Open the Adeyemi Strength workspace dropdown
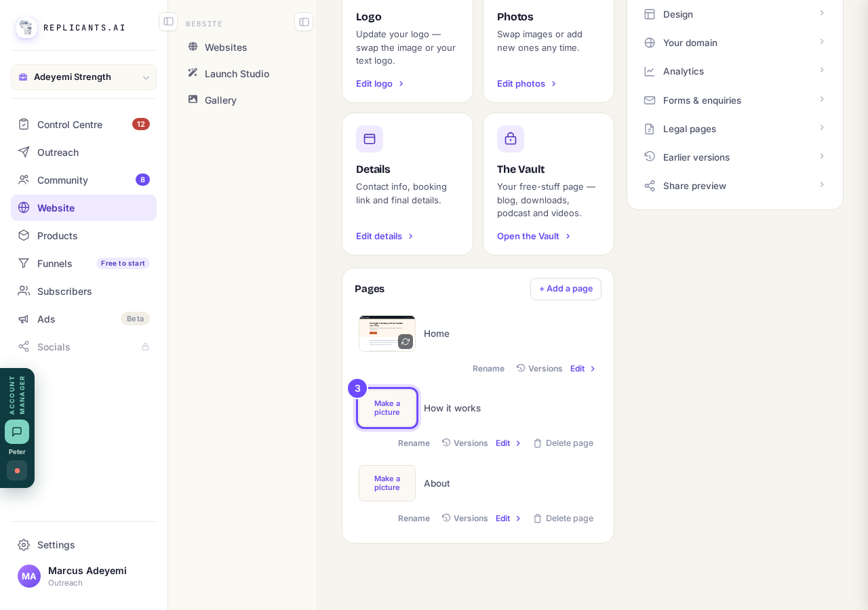Viewport: 868px width, 610px height. tap(83, 77)
